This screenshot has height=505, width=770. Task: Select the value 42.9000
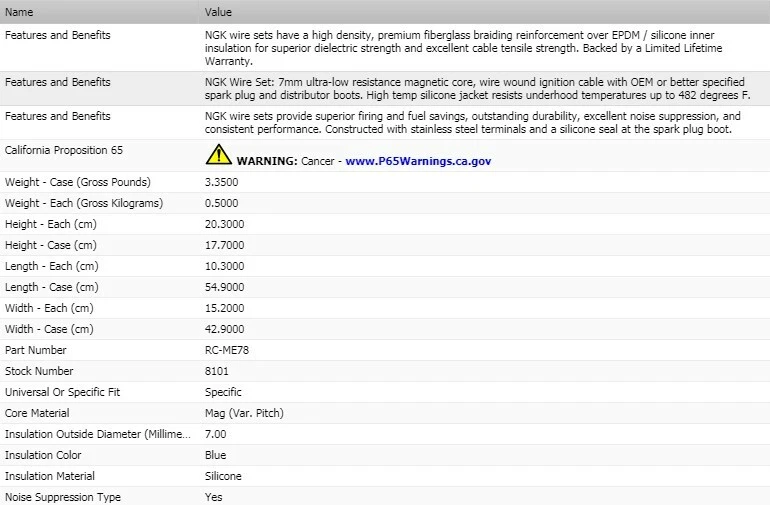point(224,329)
